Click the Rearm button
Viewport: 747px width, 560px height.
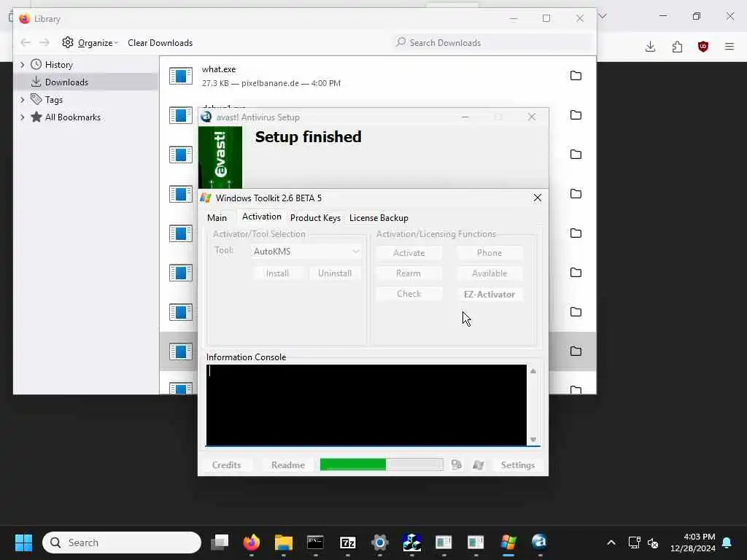[409, 273]
